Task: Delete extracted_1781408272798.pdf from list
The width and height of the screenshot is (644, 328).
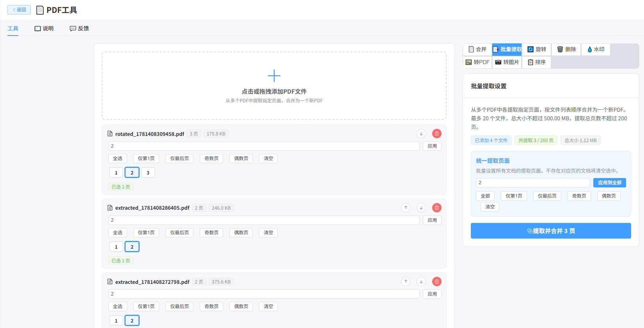Action: pyautogui.click(x=437, y=282)
